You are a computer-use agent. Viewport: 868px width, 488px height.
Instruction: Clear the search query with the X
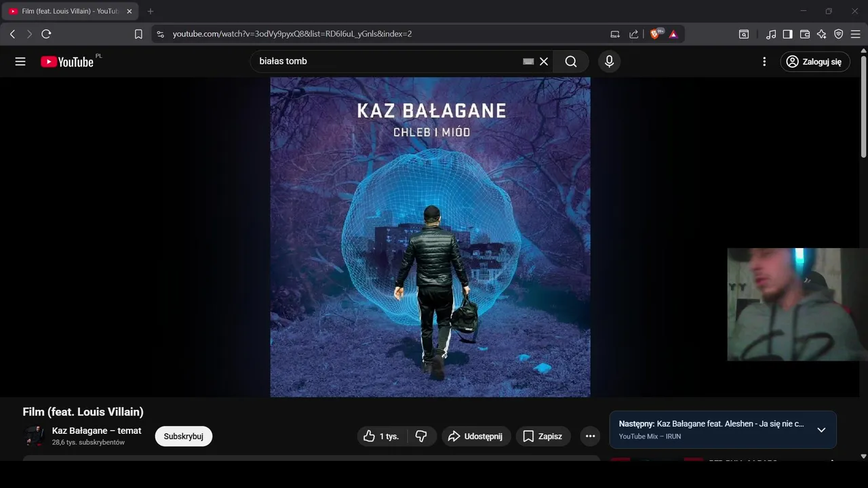544,62
